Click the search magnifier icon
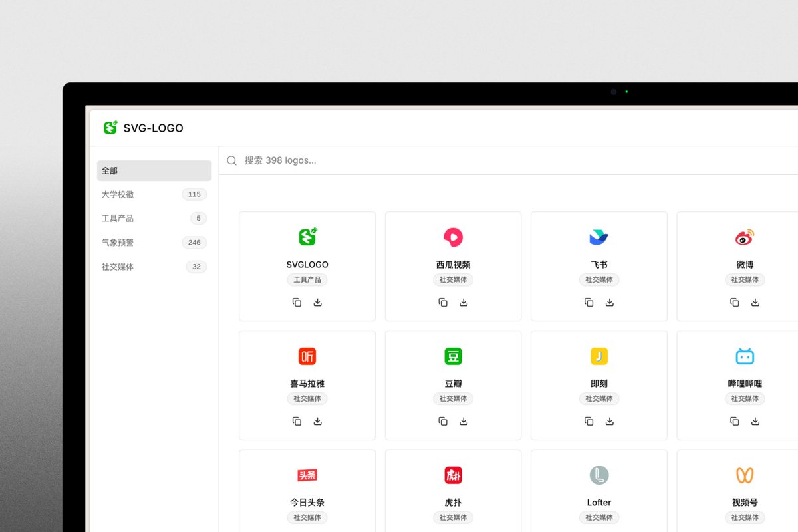The width and height of the screenshot is (798, 532). pos(231,160)
